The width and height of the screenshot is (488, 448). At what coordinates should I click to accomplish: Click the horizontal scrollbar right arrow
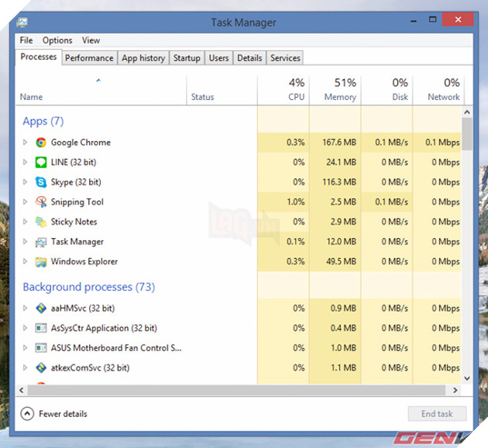click(x=456, y=389)
